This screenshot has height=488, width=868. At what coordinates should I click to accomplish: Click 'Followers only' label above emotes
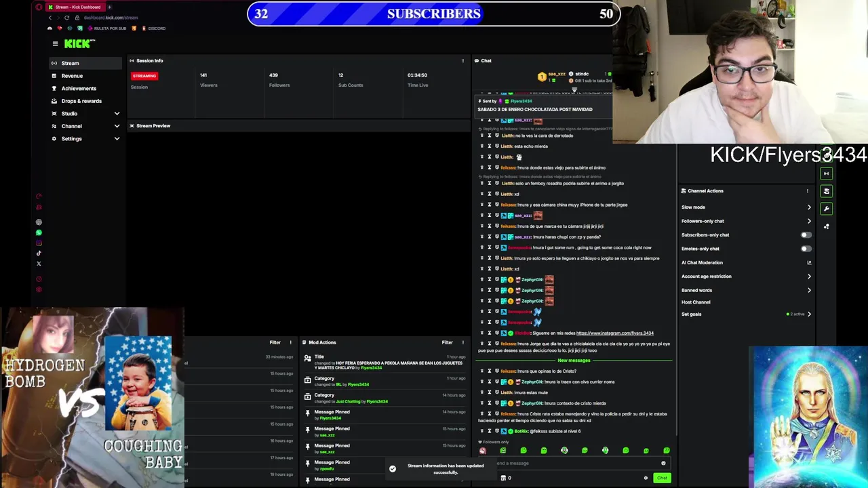[496, 442]
